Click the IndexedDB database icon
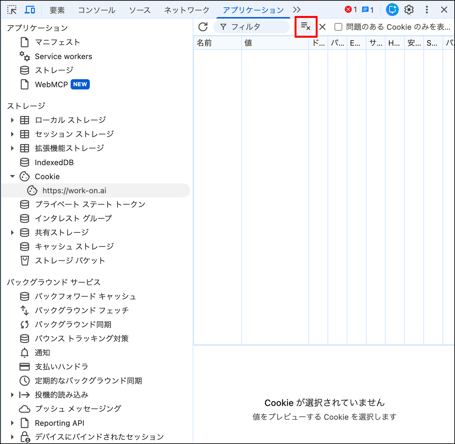Image resolution: width=455 pixels, height=444 pixels. 24,162
